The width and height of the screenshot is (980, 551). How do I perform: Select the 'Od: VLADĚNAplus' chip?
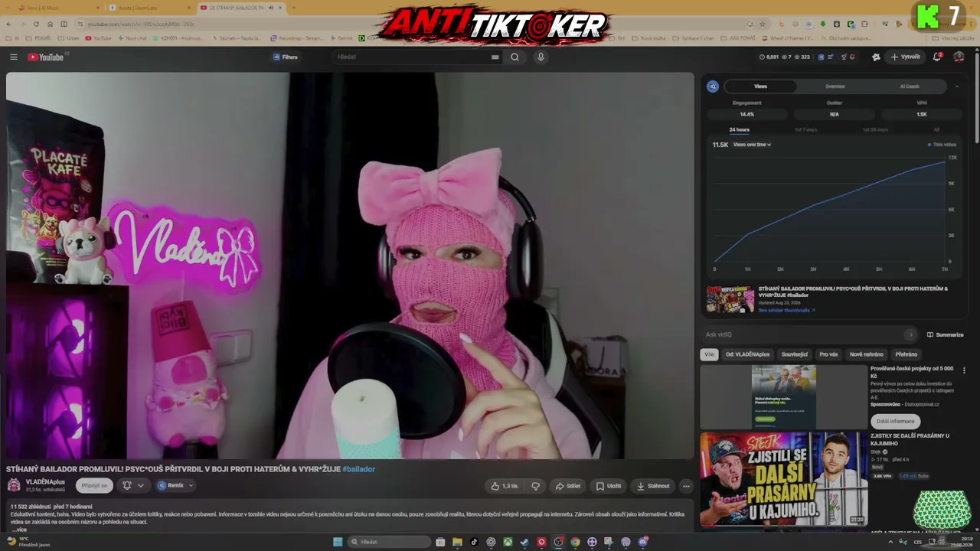[747, 354]
